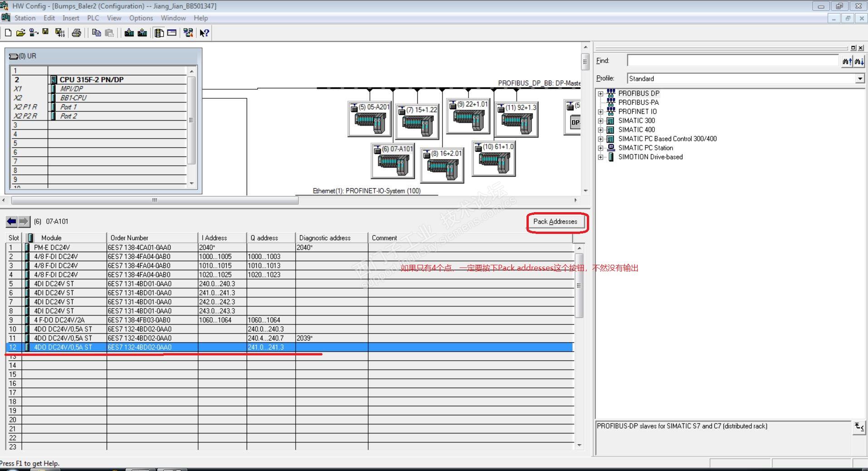Open the Edit menu

(49, 18)
